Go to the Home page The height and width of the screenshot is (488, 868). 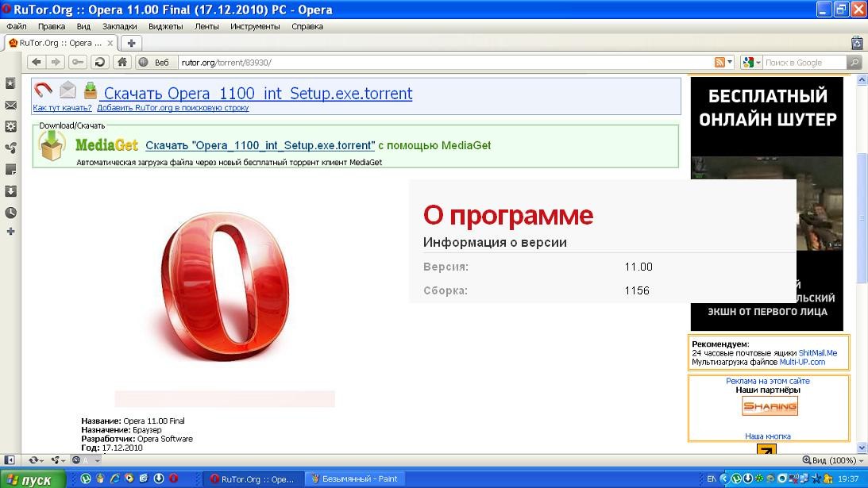[x=122, y=62]
